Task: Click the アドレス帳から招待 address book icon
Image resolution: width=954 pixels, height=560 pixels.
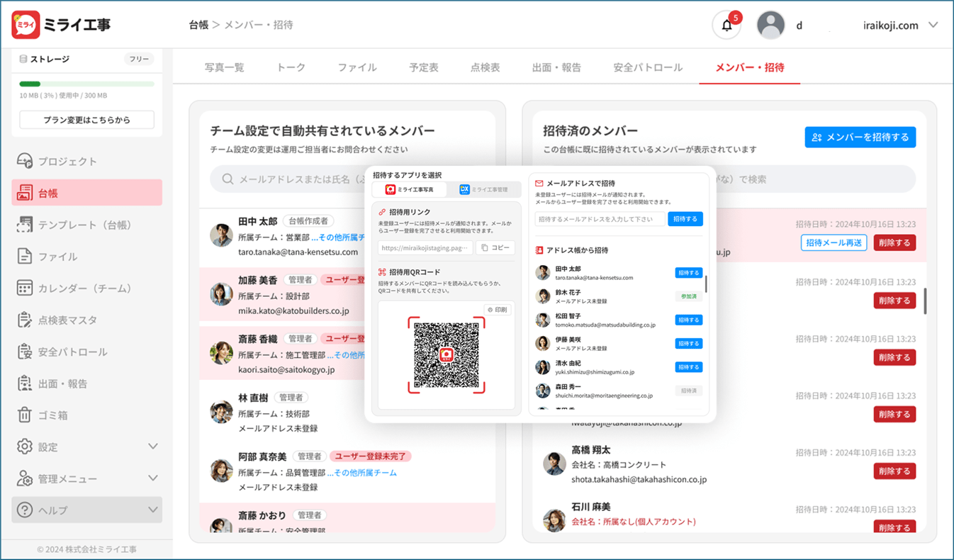Action: click(x=539, y=250)
